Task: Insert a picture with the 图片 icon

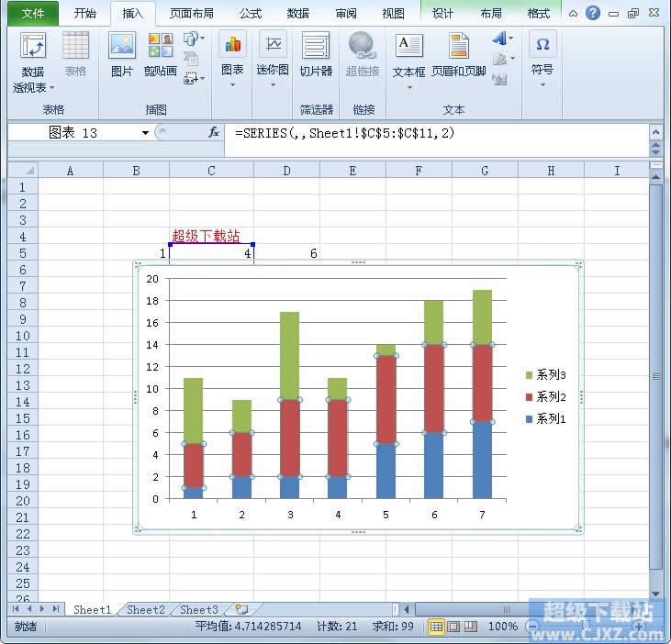Action: (x=121, y=48)
